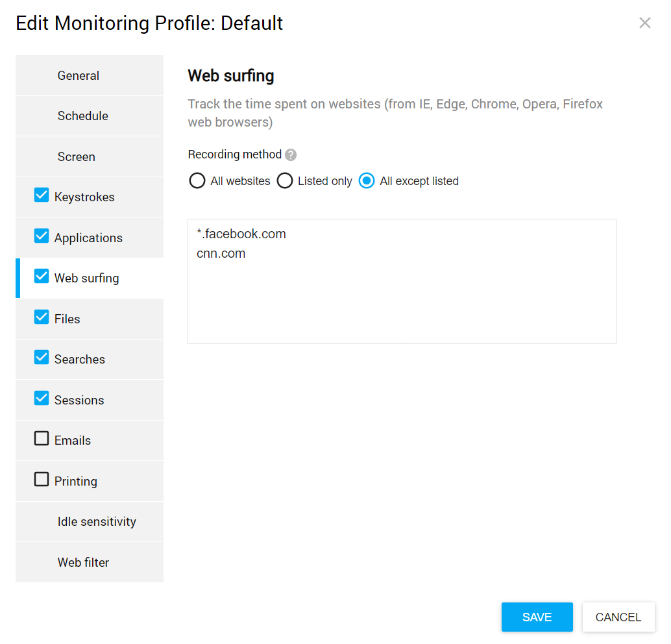The width and height of the screenshot is (671, 644).
Task: Disable the Applications monitoring checkbox
Action: point(42,236)
